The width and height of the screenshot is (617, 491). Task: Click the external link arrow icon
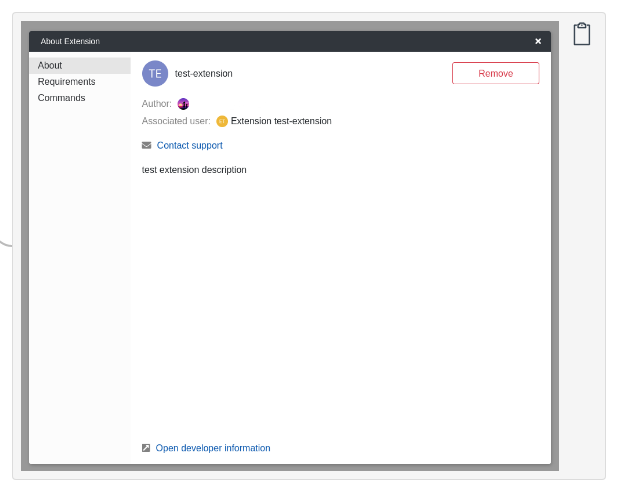click(x=146, y=448)
